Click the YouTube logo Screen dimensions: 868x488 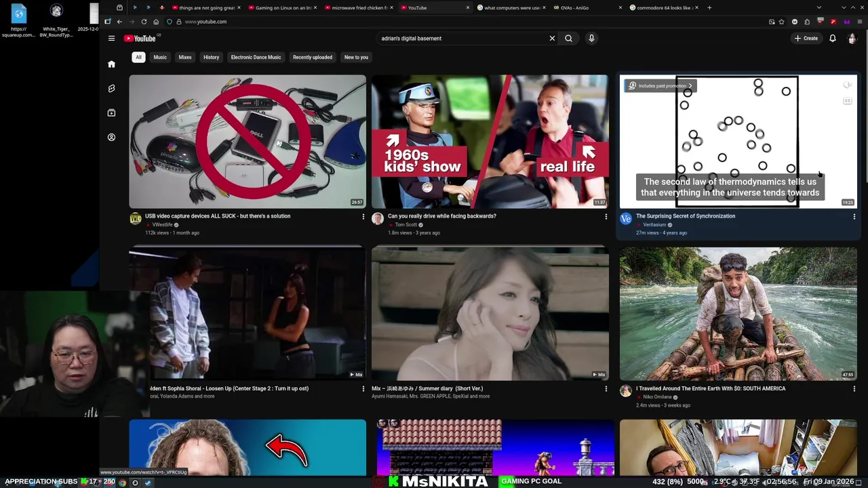point(140,39)
